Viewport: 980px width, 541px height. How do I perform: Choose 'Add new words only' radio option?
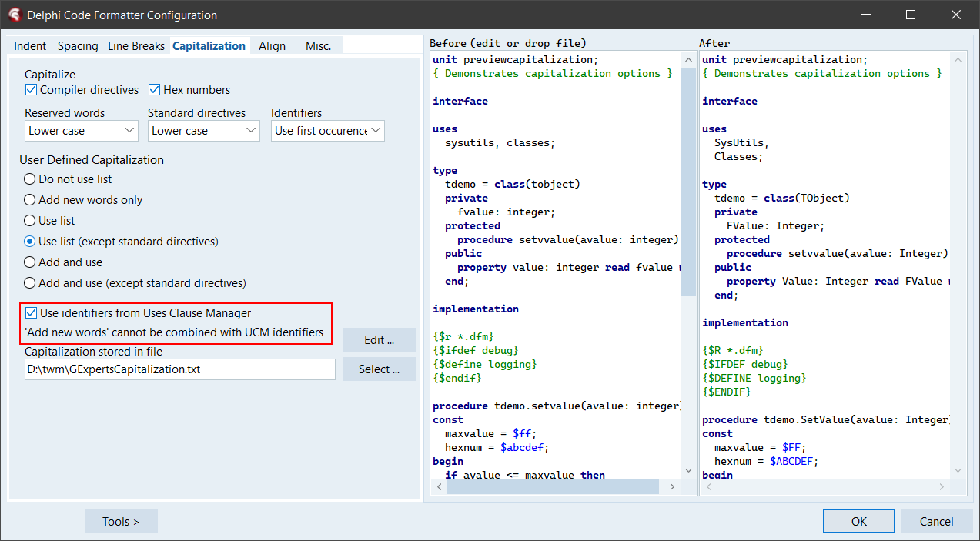30,200
